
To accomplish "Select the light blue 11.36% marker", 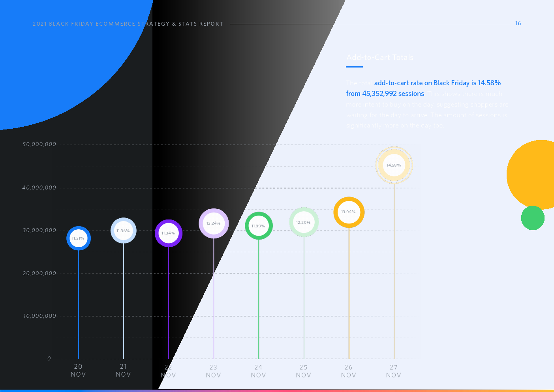I will click(x=123, y=231).
